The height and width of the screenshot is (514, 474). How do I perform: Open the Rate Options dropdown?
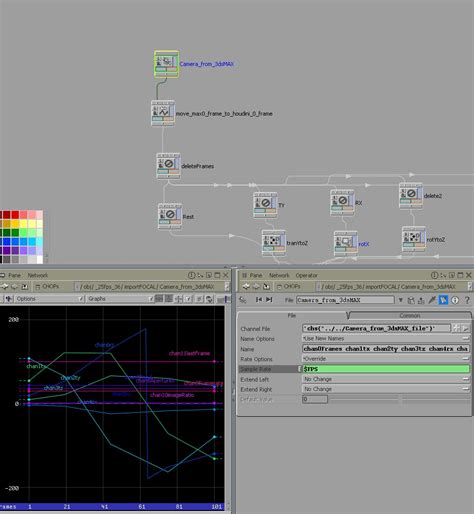pyautogui.click(x=386, y=359)
